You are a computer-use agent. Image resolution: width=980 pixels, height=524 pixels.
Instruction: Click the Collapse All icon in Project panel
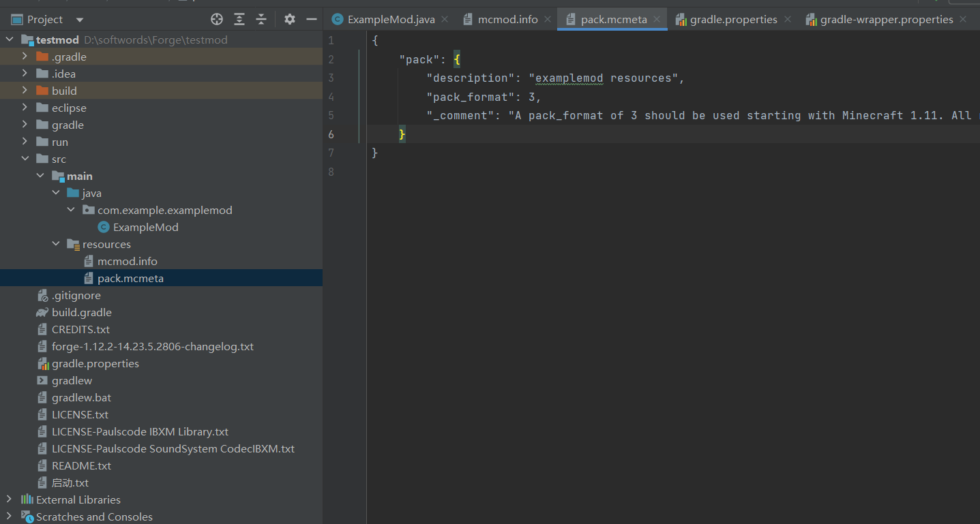(261, 19)
